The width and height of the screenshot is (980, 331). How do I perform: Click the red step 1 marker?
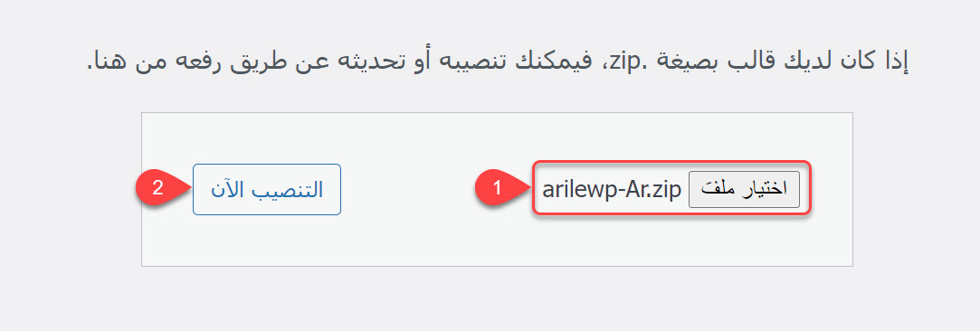pyautogui.click(x=498, y=189)
